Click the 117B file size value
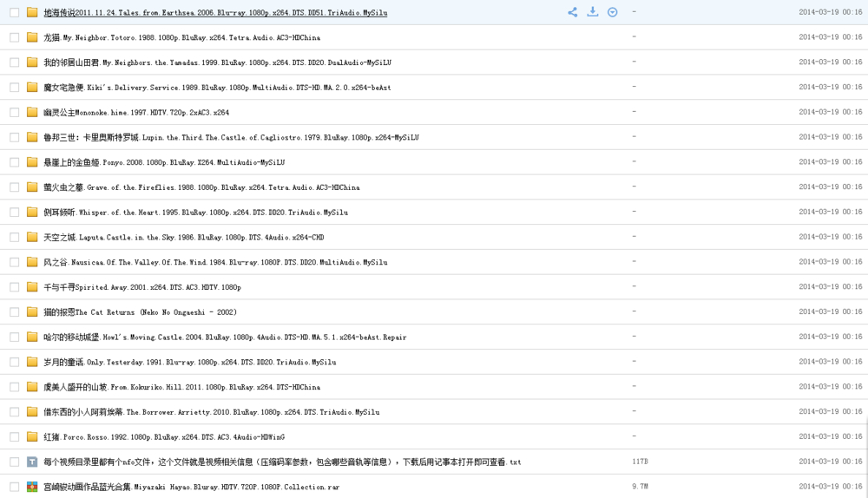Screen dimensions: 868x498 pos(640,461)
